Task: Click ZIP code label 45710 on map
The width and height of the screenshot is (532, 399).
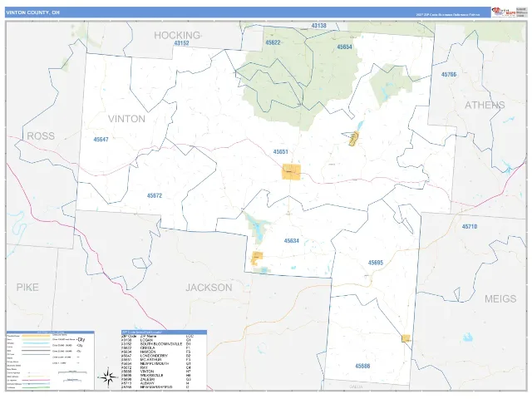Action: click(x=470, y=226)
